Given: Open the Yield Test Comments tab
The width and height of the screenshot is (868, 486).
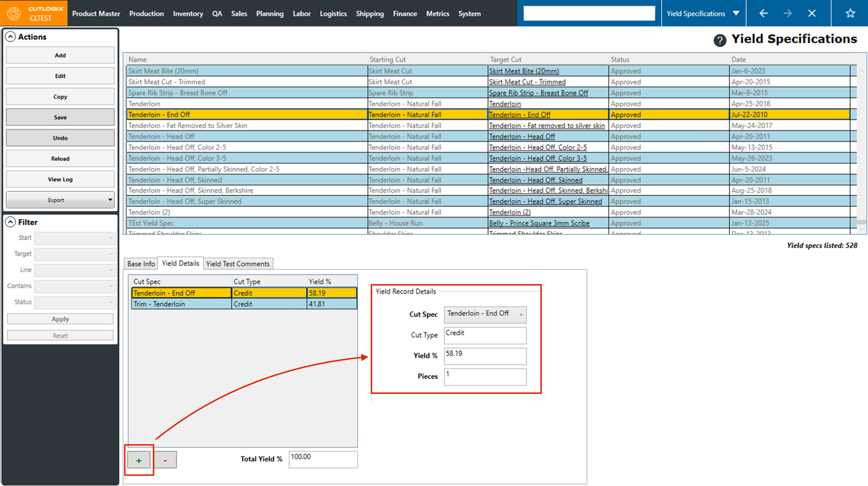Looking at the screenshot, I should [238, 264].
